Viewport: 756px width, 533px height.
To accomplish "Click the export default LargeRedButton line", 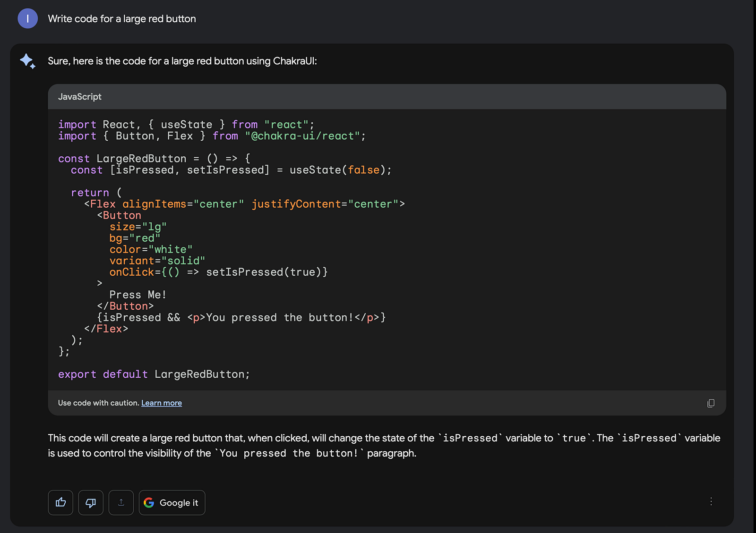I will pyautogui.click(x=154, y=374).
